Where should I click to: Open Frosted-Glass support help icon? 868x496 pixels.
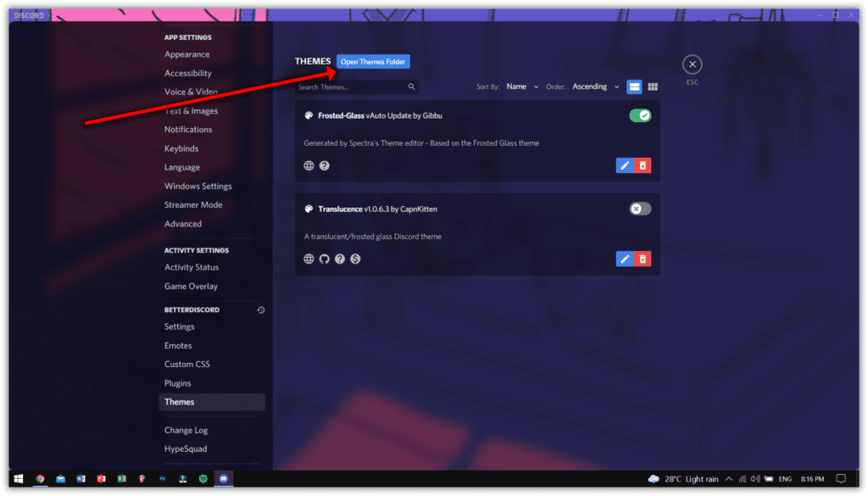click(325, 165)
